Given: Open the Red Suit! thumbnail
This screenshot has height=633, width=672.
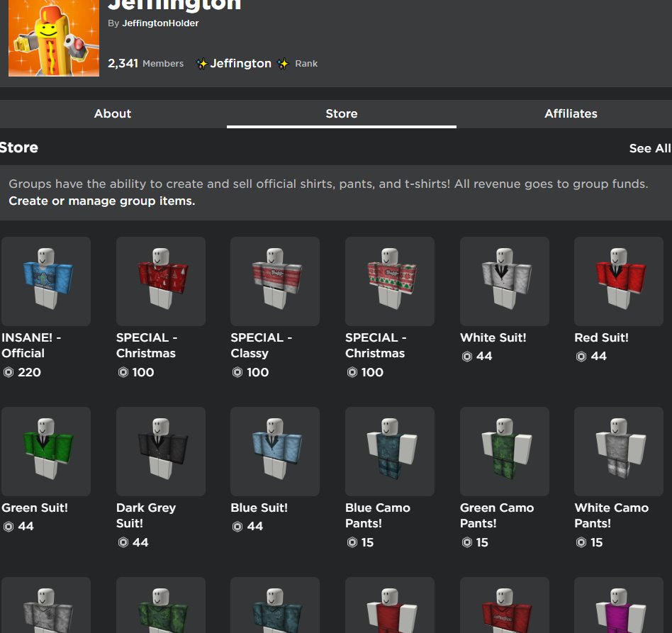Looking at the screenshot, I should pos(619,281).
